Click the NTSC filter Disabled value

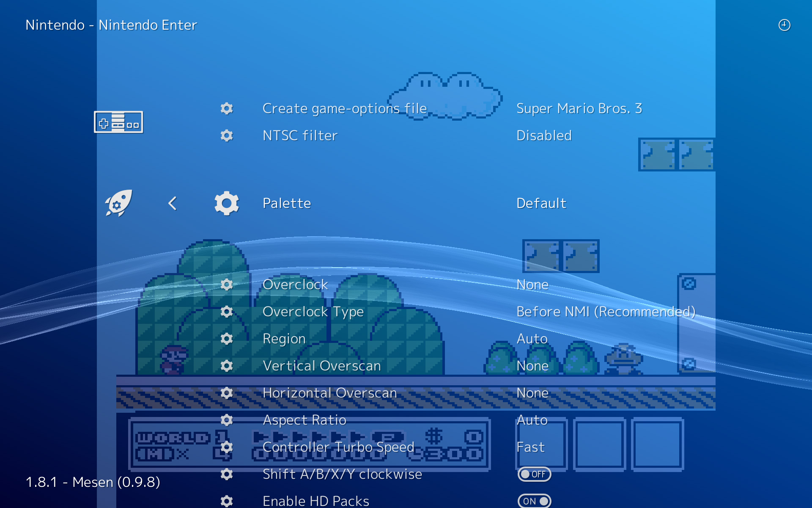click(x=544, y=135)
